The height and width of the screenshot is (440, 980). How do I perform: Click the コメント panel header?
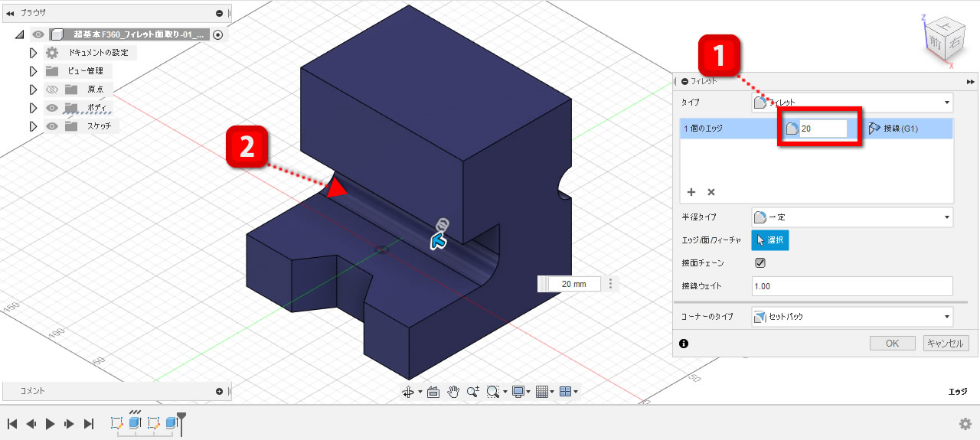116,391
